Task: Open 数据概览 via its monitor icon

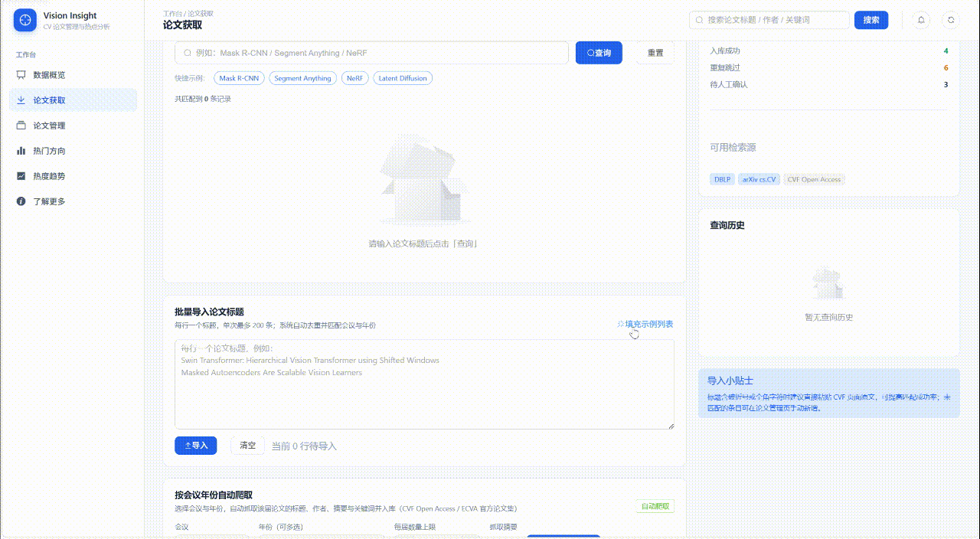Action: (21, 75)
